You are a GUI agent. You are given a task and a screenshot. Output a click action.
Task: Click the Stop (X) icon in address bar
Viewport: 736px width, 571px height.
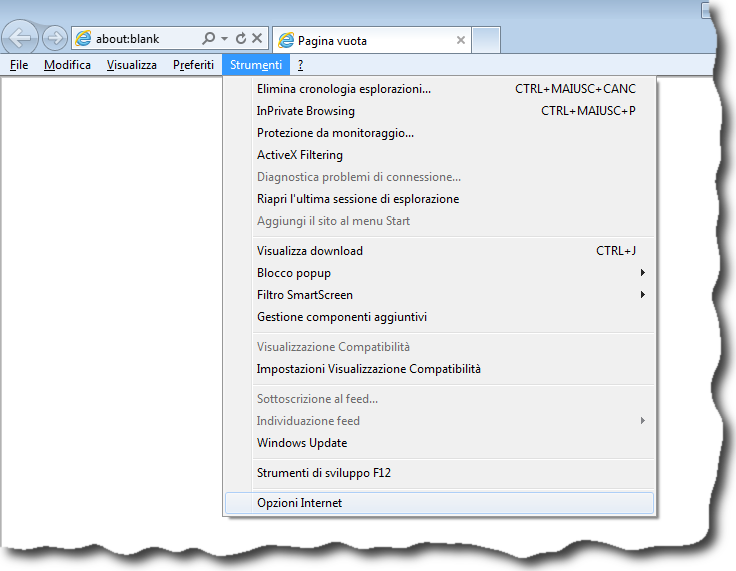[257, 39]
